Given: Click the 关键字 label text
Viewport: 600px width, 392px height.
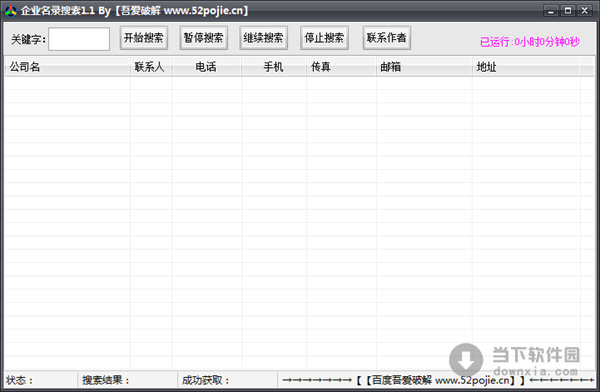Looking at the screenshot, I should click(28, 39).
